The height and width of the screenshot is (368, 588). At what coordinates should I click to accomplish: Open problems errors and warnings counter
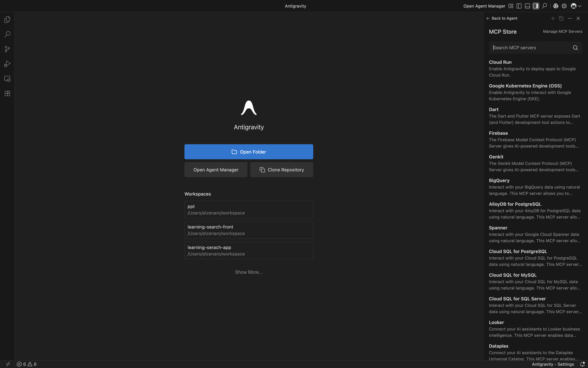point(27,364)
